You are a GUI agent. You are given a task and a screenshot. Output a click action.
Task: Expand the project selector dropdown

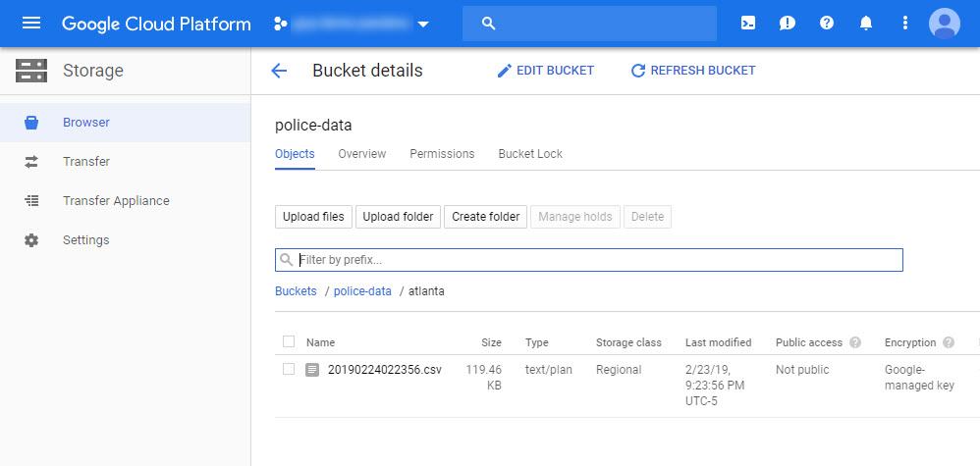(423, 24)
